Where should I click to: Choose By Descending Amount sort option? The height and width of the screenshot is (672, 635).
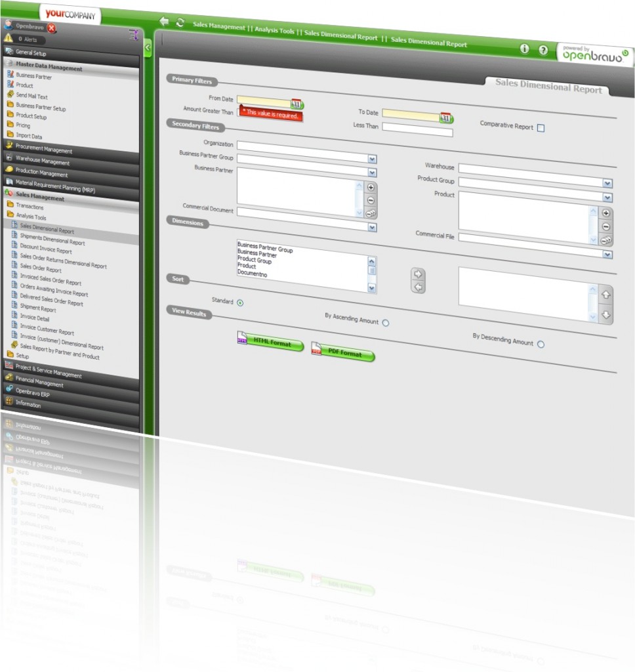tap(541, 344)
